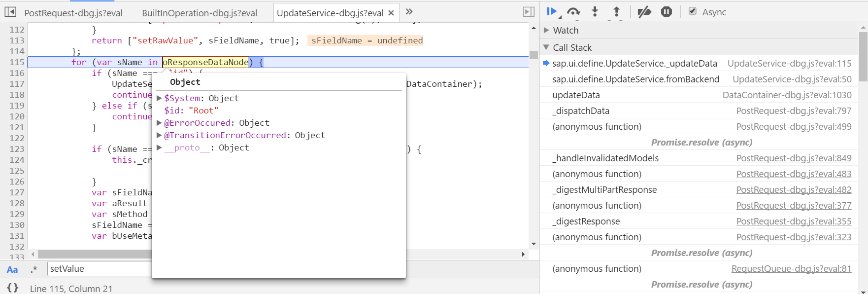Viewport: 868px width, 294px height.
Task: Close the UpdateService-dbg.js tab
Action: [x=391, y=13]
